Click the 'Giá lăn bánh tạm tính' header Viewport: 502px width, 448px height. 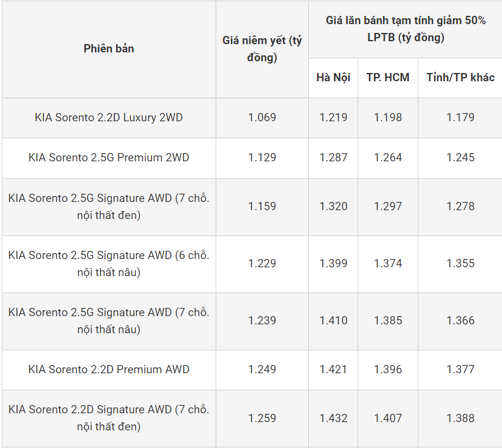[x=405, y=29]
